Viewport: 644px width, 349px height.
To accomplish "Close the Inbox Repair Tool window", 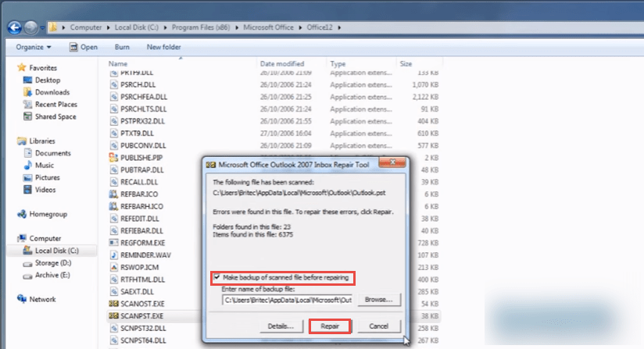I will click(392, 162).
